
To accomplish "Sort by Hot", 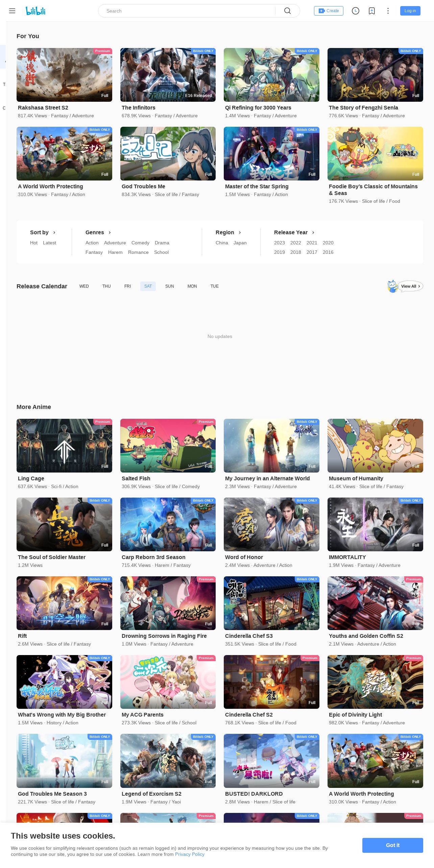I will (34, 243).
